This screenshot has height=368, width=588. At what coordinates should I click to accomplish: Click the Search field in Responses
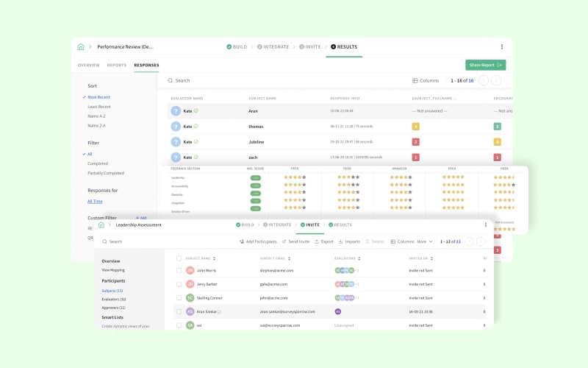click(x=220, y=80)
